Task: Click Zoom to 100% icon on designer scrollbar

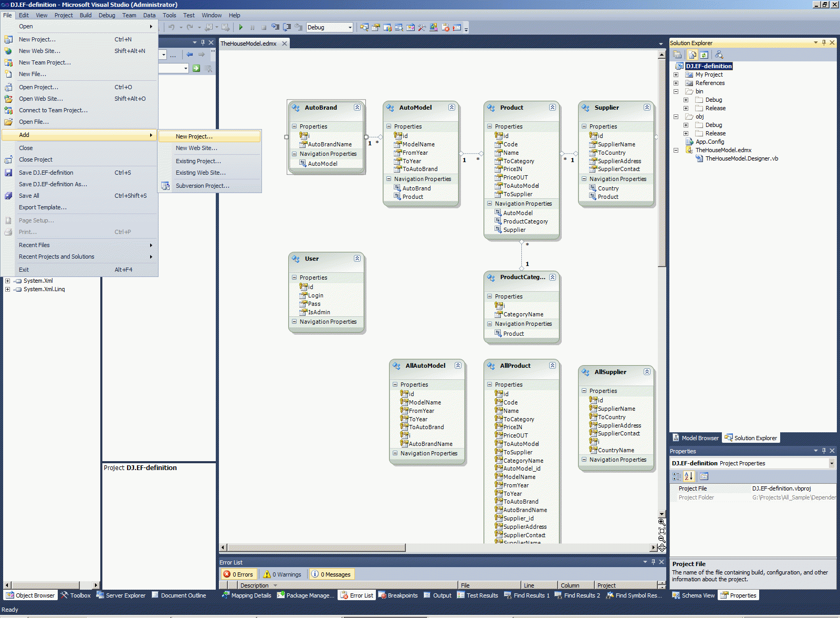Action: tap(661, 531)
